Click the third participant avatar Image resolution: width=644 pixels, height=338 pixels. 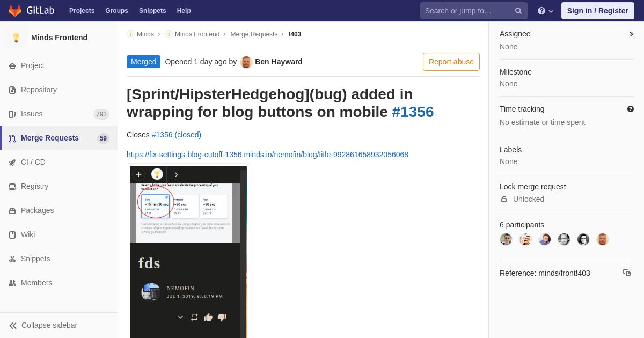pyautogui.click(x=545, y=239)
